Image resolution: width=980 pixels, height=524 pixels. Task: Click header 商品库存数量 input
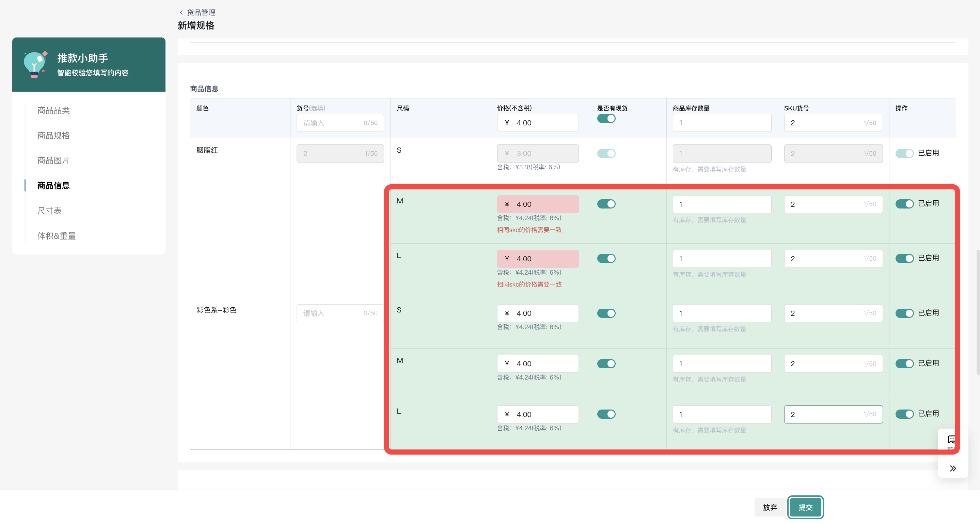pyautogui.click(x=722, y=123)
